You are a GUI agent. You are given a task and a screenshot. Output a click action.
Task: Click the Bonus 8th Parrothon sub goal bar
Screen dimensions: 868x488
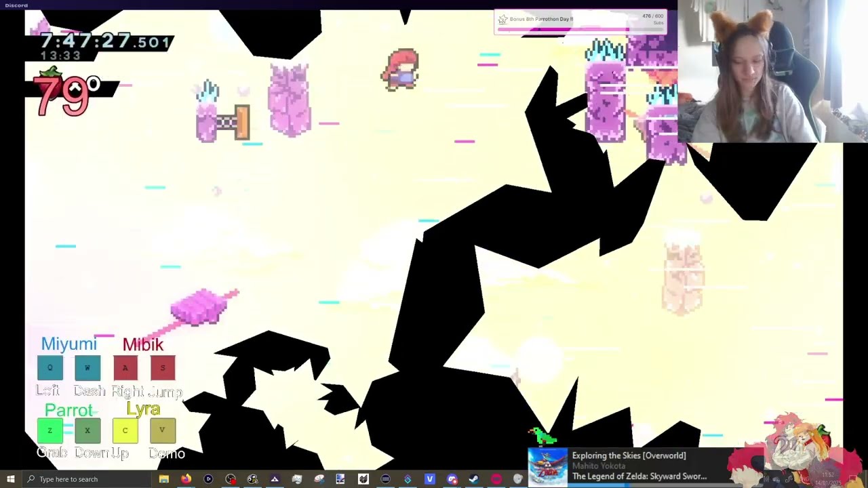click(580, 22)
